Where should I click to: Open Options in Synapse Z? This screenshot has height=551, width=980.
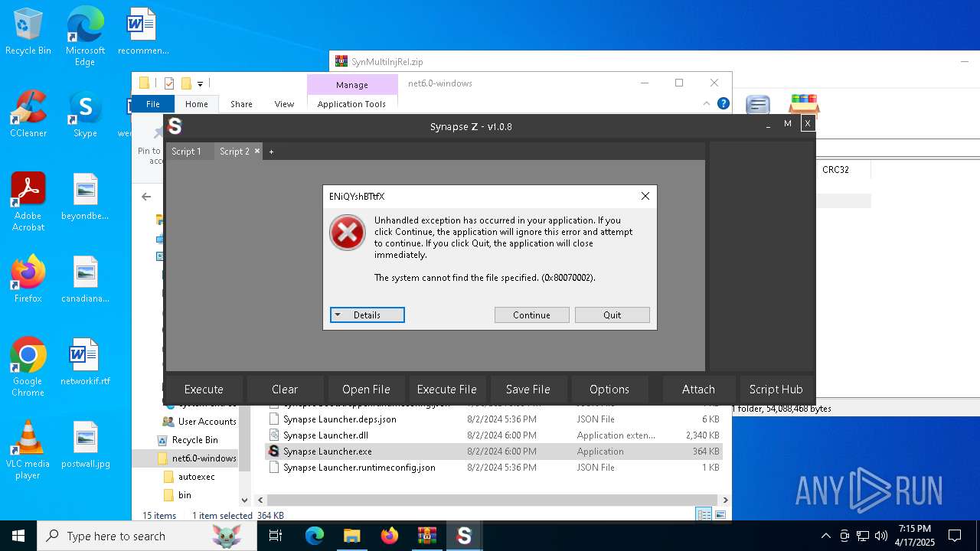(x=609, y=390)
